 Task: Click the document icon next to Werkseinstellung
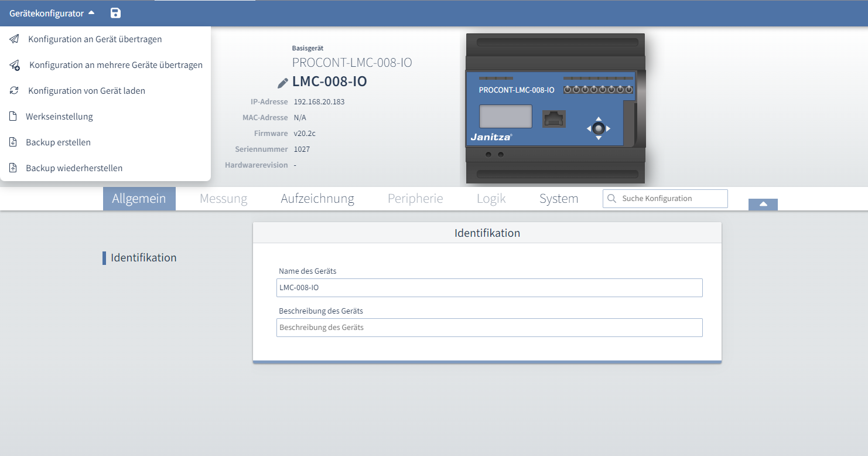click(13, 116)
